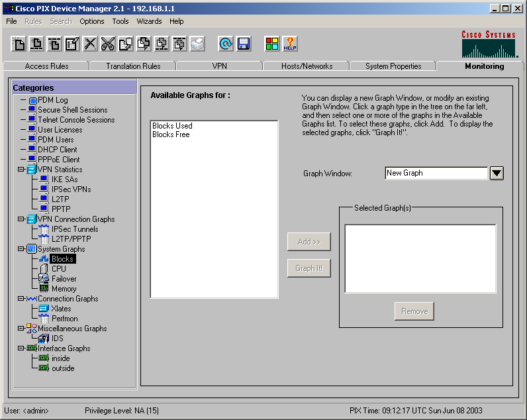Click the printer icon in toolbar

197,44
